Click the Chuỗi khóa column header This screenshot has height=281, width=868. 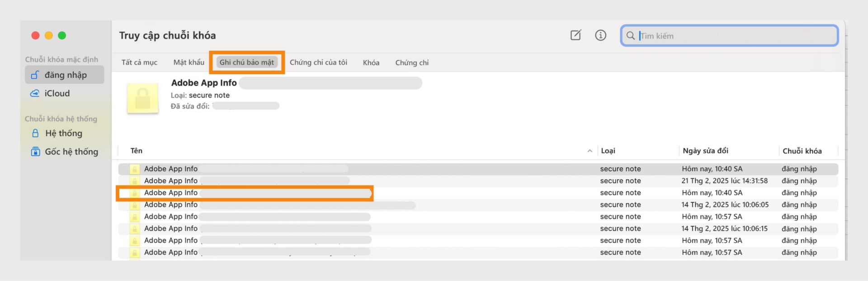tap(802, 151)
